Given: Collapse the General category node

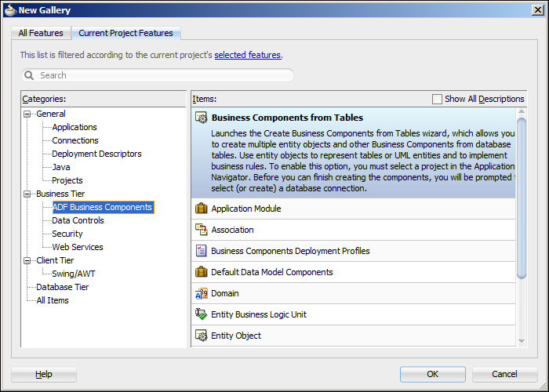Looking at the screenshot, I should (28, 114).
